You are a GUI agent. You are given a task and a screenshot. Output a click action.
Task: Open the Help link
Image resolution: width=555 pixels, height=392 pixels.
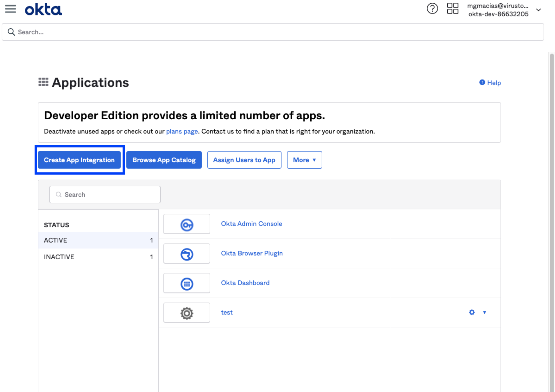click(490, 83)
